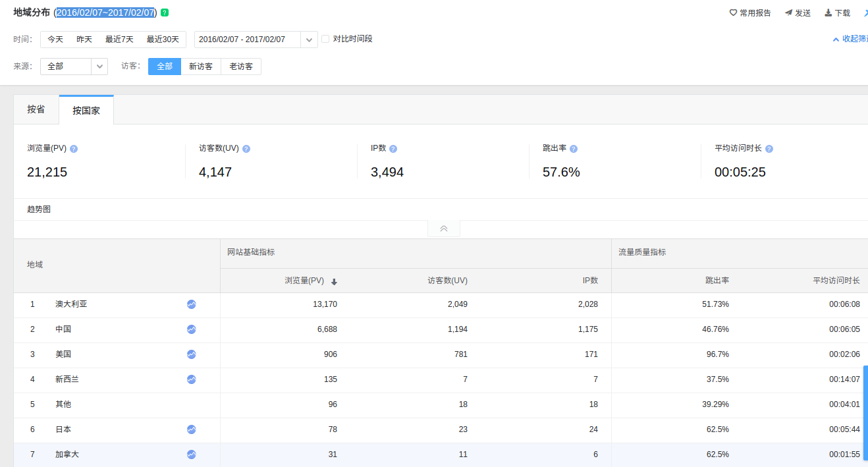Click the help icon beside 浏览量(PV) summary
The width and height of the screenshot is (868, 467).
[x=74, y=149]
